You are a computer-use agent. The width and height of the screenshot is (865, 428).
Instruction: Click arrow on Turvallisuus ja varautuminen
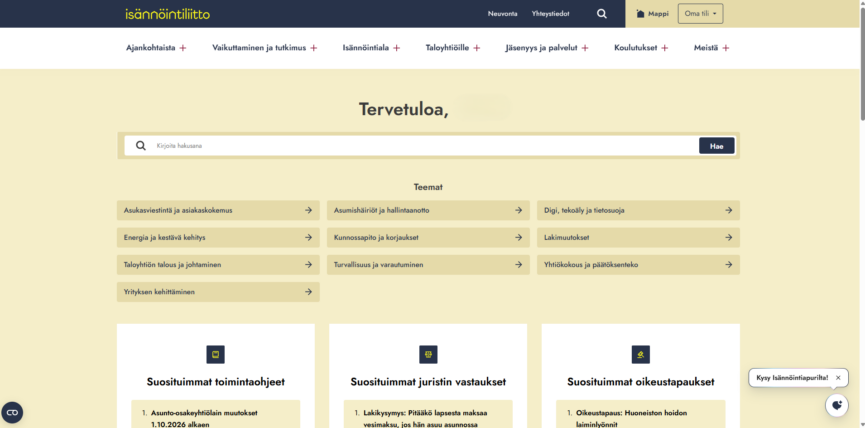pos(519,265)
